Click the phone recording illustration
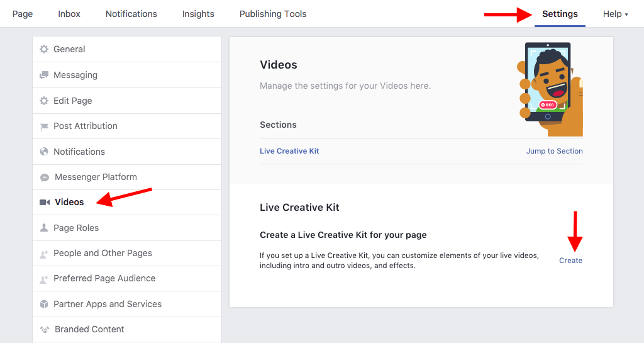The width and height of the screenshot is (644, 343). point(548,88)
